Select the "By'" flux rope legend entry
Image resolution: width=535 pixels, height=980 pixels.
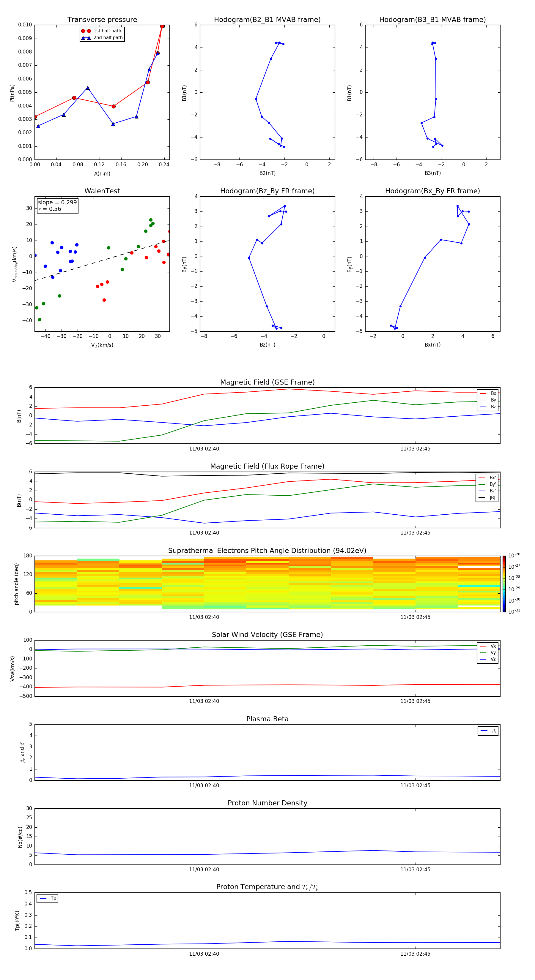(487, 484)
